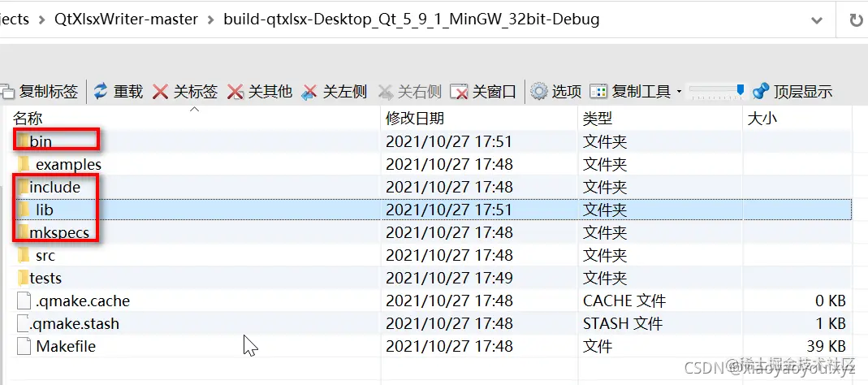Image resolution: width=868 pixels, height=385 pixels.
Task: Click the 39 KB size of Makefile
Action: tap(826, 346)
